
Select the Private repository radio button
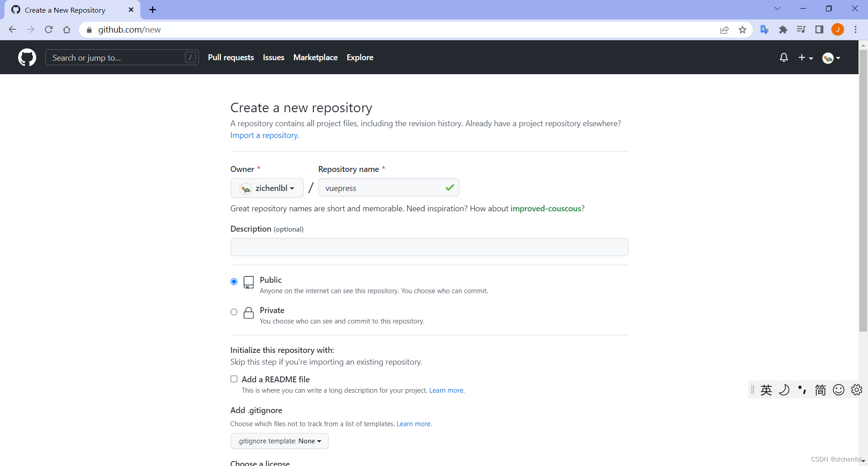pos(234,312)
